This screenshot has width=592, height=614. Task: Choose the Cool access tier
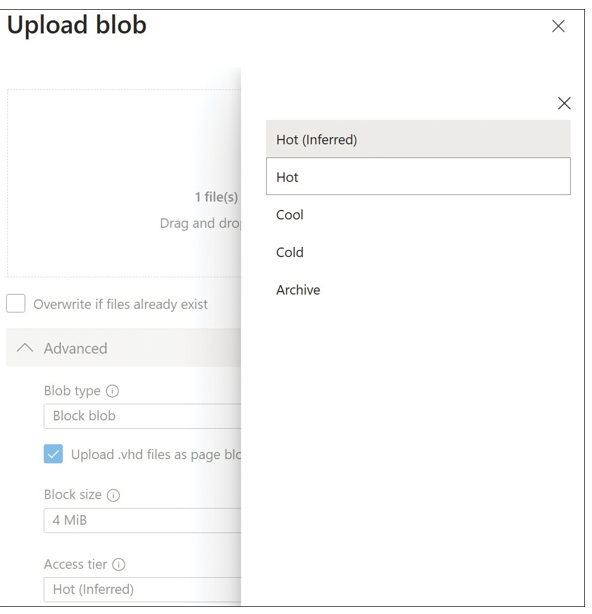pos(418,215)
